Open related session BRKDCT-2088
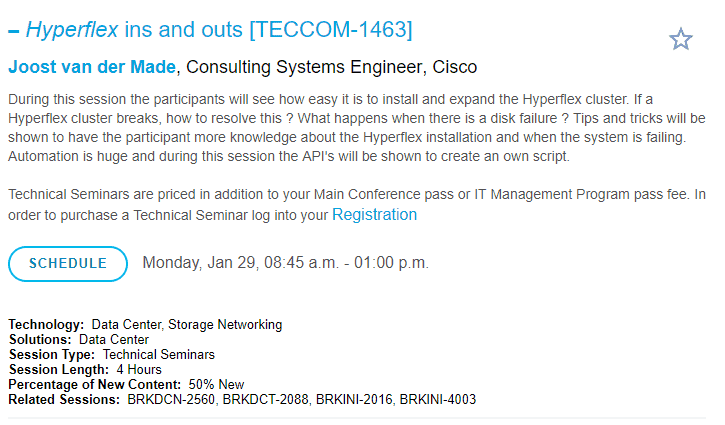This screenshot has width=725, height=425. (267, 400)
